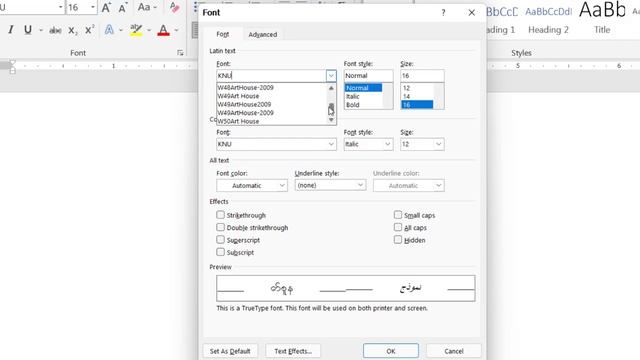The width and height of the screenshot is (640, 360).
Task: Open complex scripts font style dropdown
Action: tap(387, 144)
